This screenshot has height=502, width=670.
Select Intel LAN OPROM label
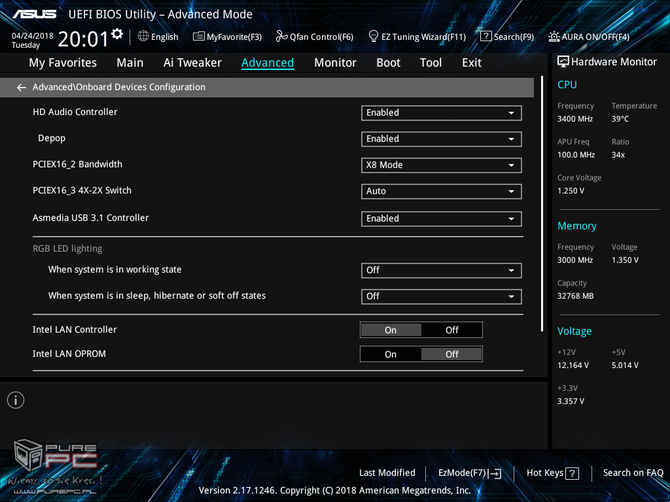(x=69, y=354)
